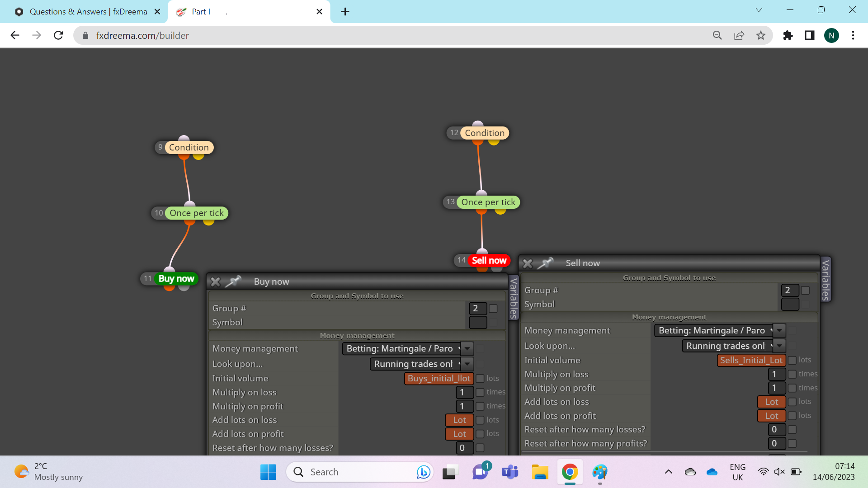Edit Group # field in Sell now panel
The image size is (868, 488).
pos(790,291)
